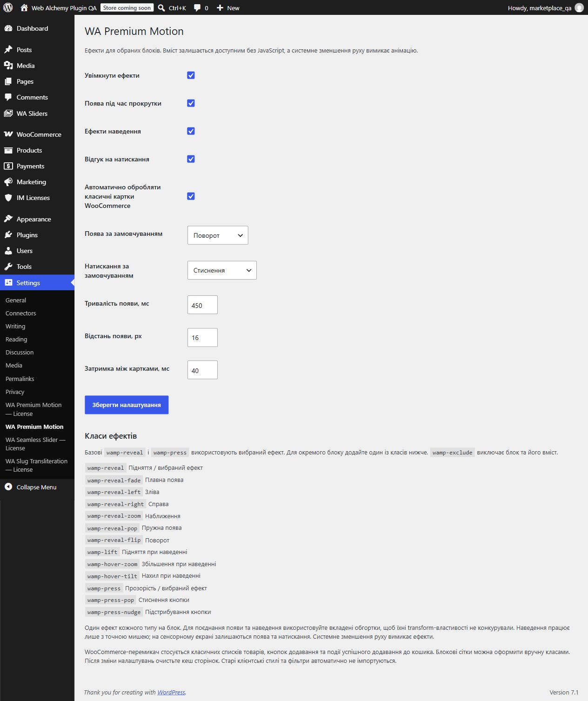Viewport: 588px width, 701px height.
Task: Toggle Відгук на натискання checkbox
Action: 191,159
